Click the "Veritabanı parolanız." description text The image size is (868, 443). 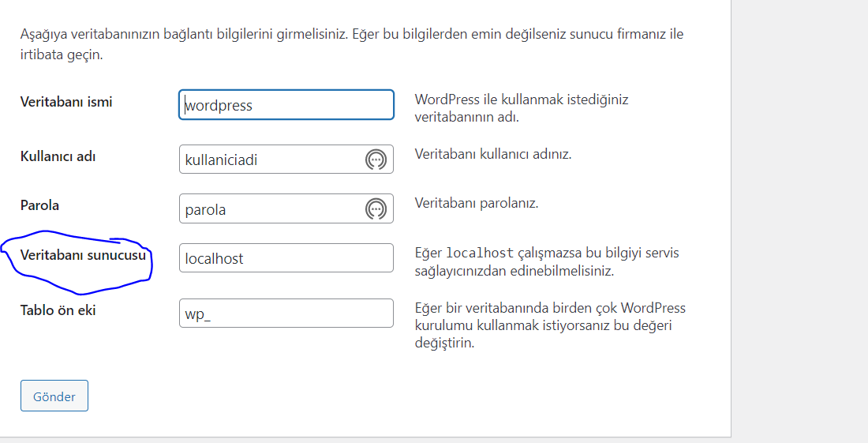pos(477,203)
